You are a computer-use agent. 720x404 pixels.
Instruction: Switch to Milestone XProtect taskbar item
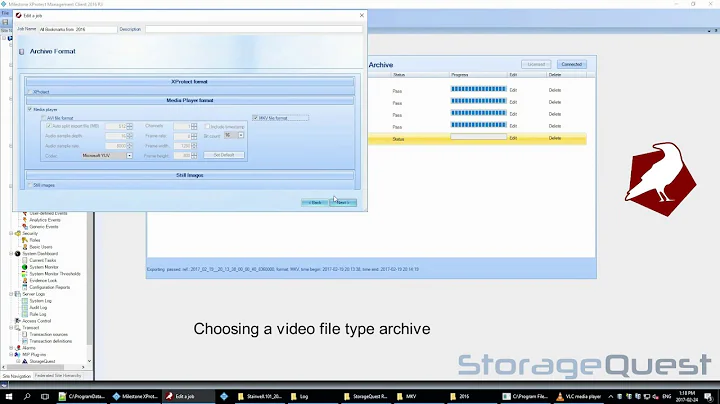click(x=135, y=396)
